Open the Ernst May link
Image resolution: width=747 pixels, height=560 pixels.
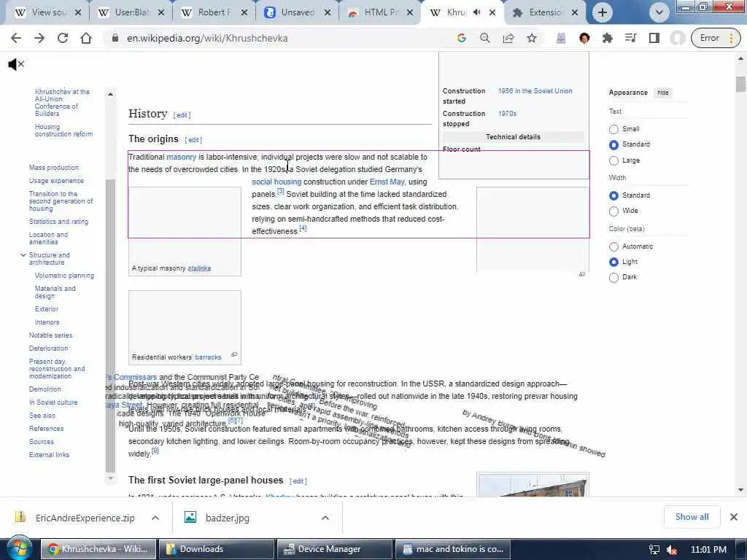pyautogui.click(x=387, y=182)
